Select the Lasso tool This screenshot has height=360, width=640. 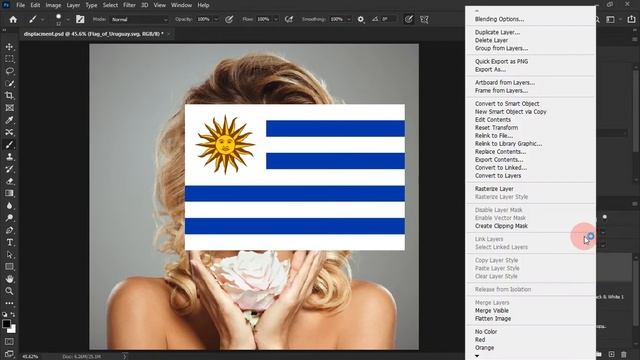[9, 71]
